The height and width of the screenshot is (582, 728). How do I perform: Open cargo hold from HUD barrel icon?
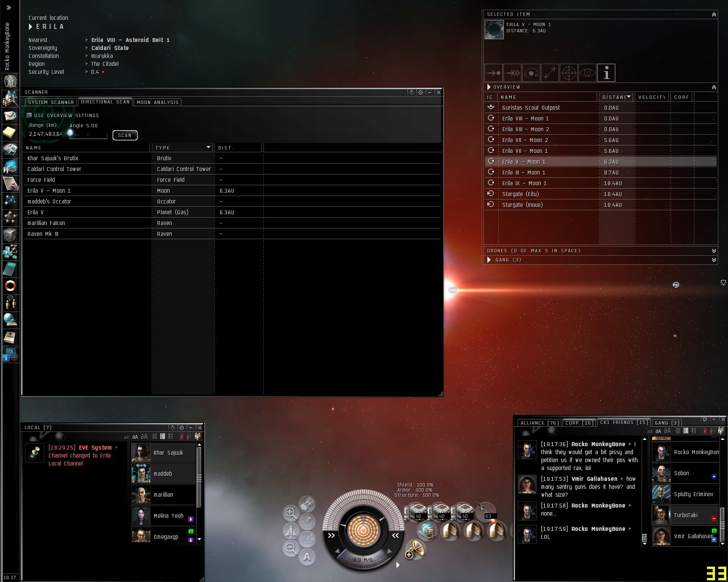pyautogui.click(x=307, y=504)
